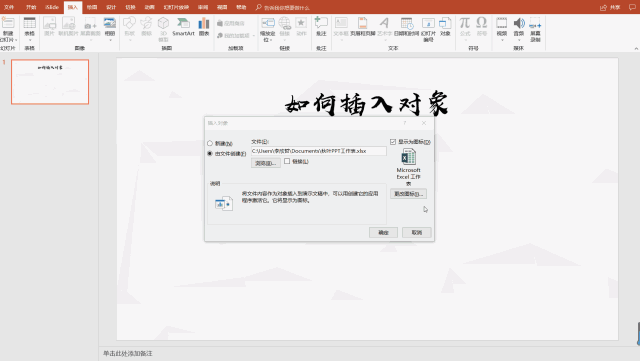Screen dimensions: 640x361
Task: Toggle the Display as Icon checkbox
Action: (393, 142)
